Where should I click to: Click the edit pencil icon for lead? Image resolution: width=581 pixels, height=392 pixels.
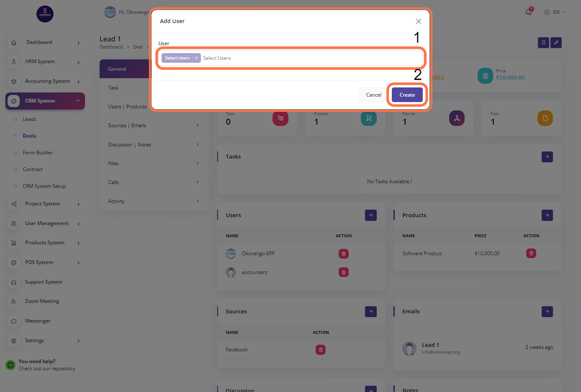tap(556, 43)
